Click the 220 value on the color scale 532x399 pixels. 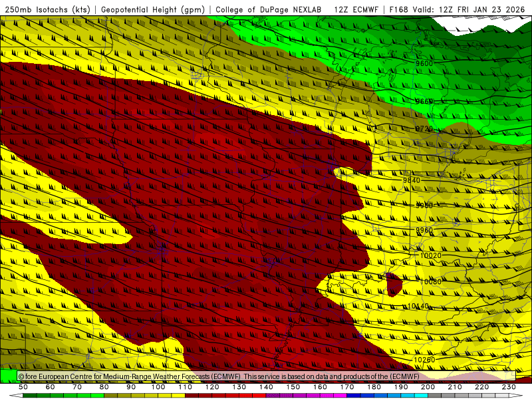click(x=481, y=387)
